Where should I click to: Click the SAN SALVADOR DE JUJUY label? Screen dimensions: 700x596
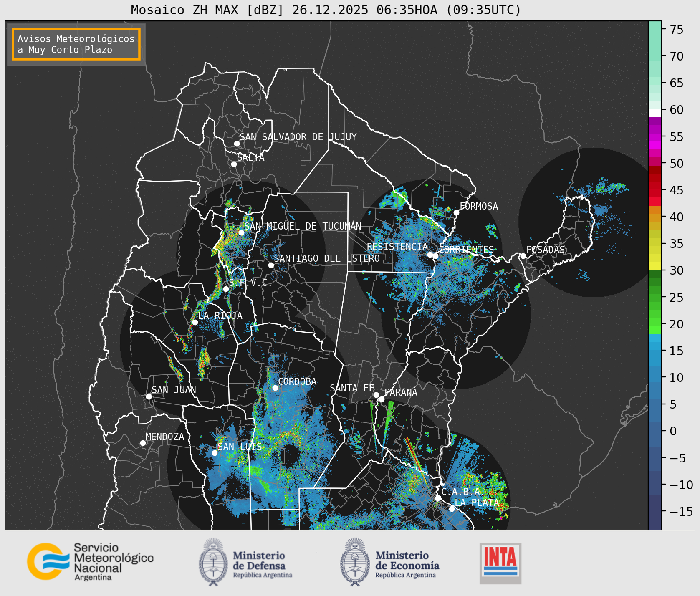pyautogui.click(x=298, y=137)
